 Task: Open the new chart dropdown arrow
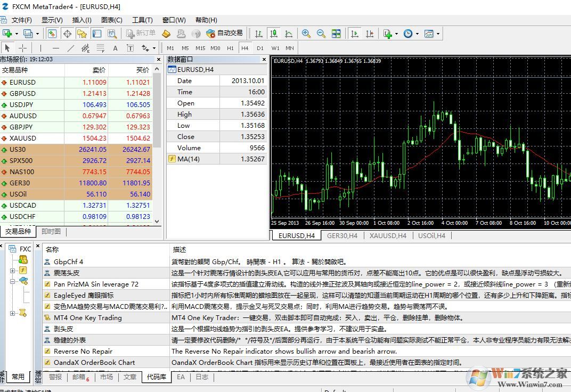pyautogui.click(x=16, y=32)
